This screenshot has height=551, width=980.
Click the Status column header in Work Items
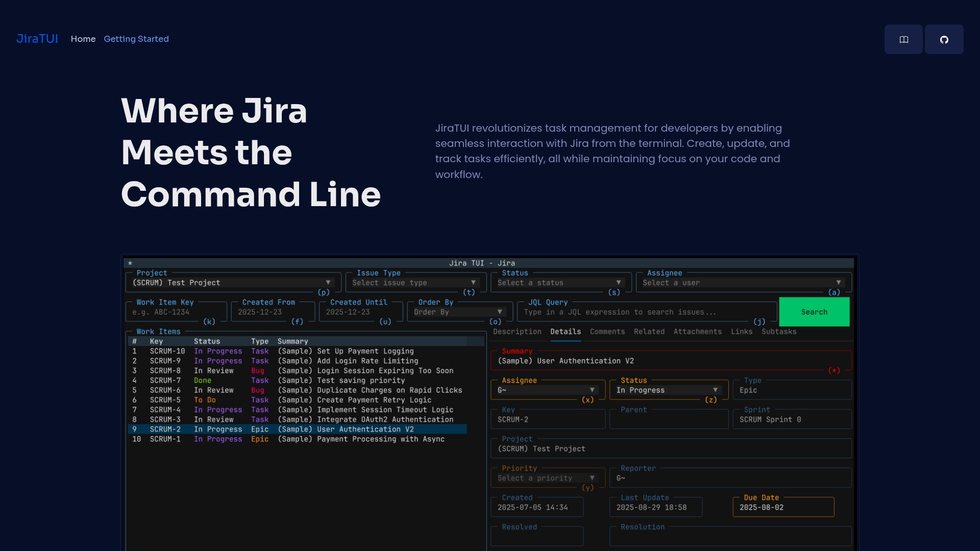[207, 341]
